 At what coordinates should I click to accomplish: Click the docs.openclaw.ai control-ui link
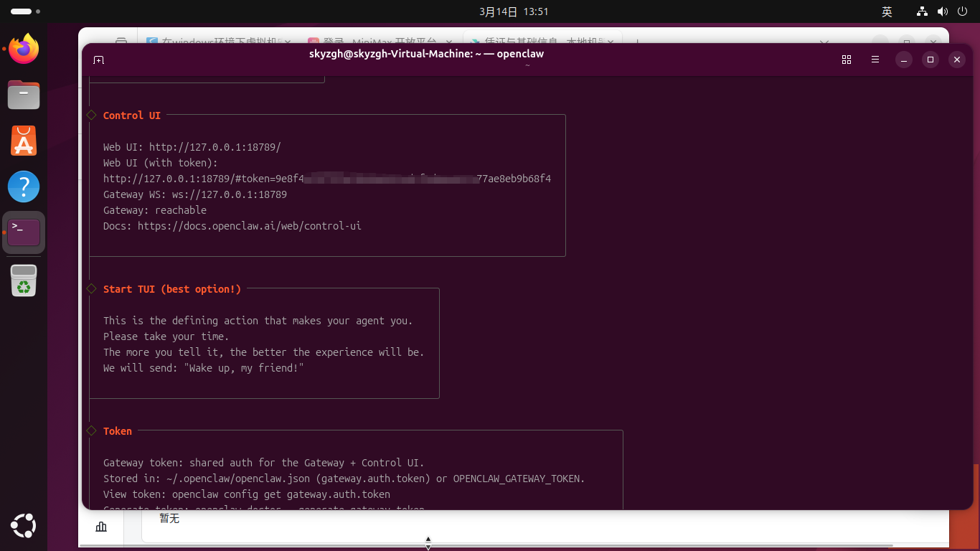(x=249, y=226)
